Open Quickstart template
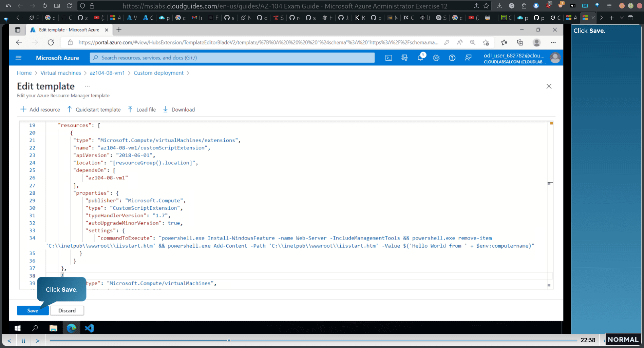The height and width of the screenshot is (348, 644). click(94, 109)
